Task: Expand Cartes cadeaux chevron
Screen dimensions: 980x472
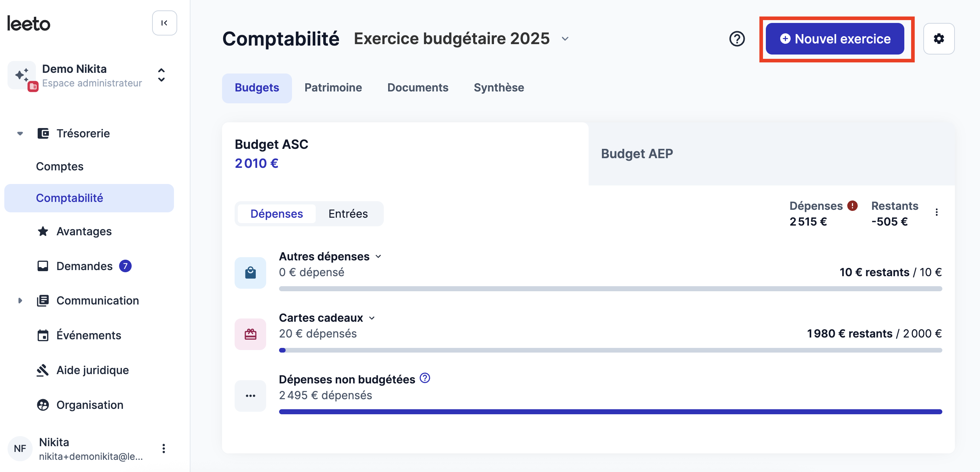Action: tap(372, 318)
